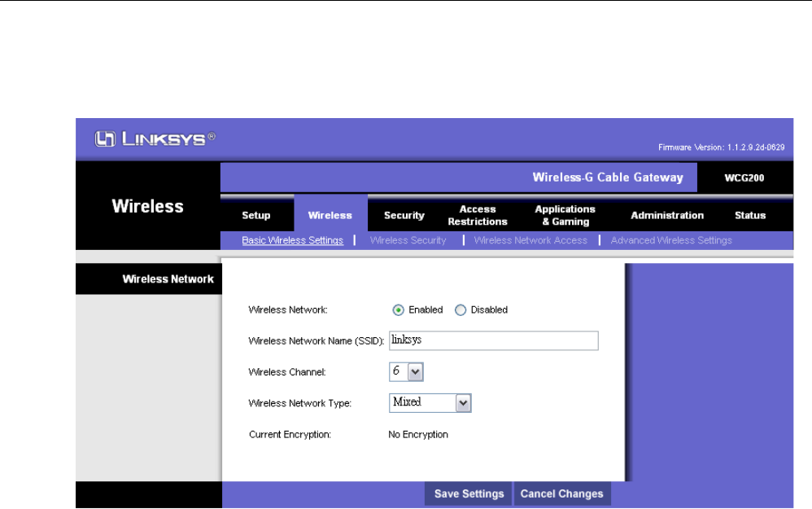Click the Cancel Changes button
812x509 pixels.
click(x=562, y=494)
